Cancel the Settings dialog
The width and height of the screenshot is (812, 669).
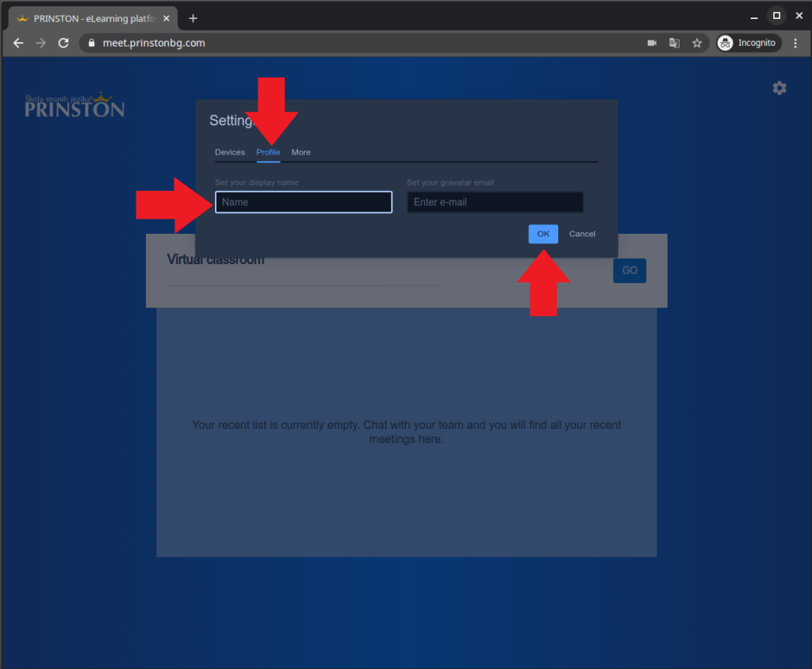(582, 234)
